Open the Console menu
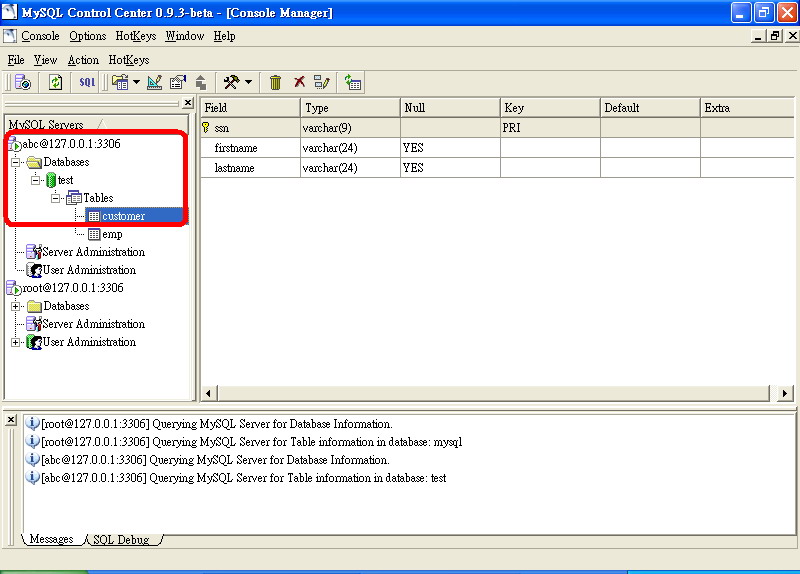The width and height of the screenshot is (800, 574). point(40,36)
